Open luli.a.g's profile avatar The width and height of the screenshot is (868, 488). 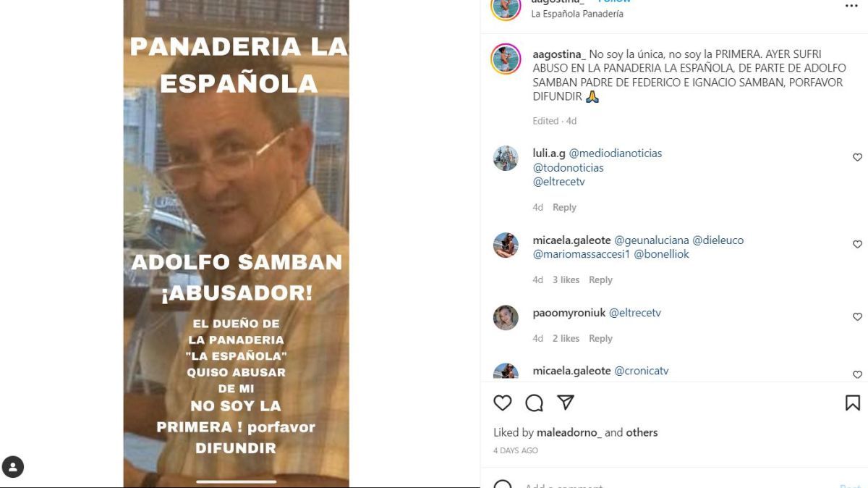[506, 159]
